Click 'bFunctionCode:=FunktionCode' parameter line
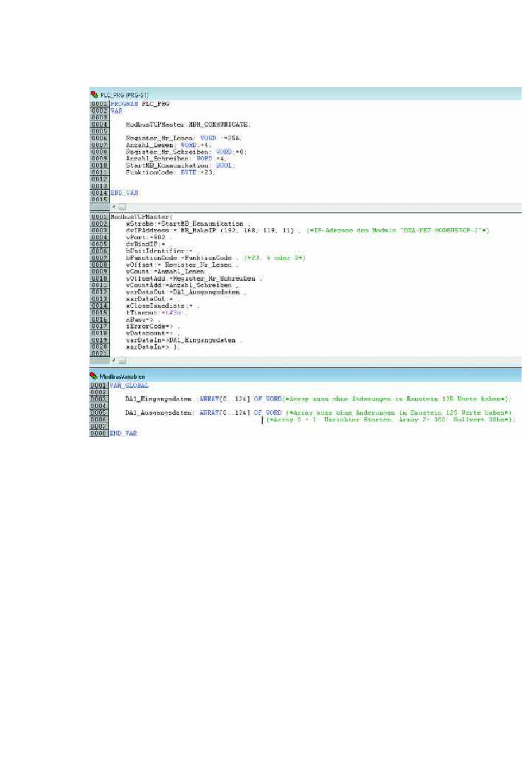 183,258
